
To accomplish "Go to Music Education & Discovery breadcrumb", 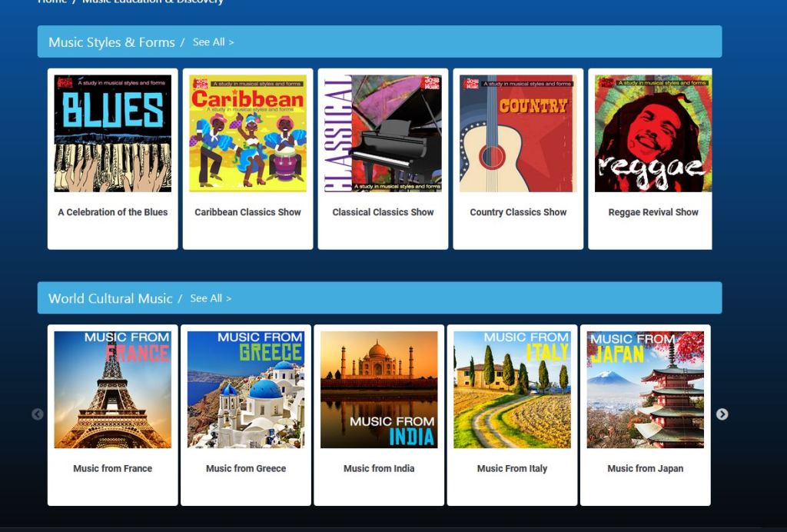I will pyautogui.click(x=152, y=2).
